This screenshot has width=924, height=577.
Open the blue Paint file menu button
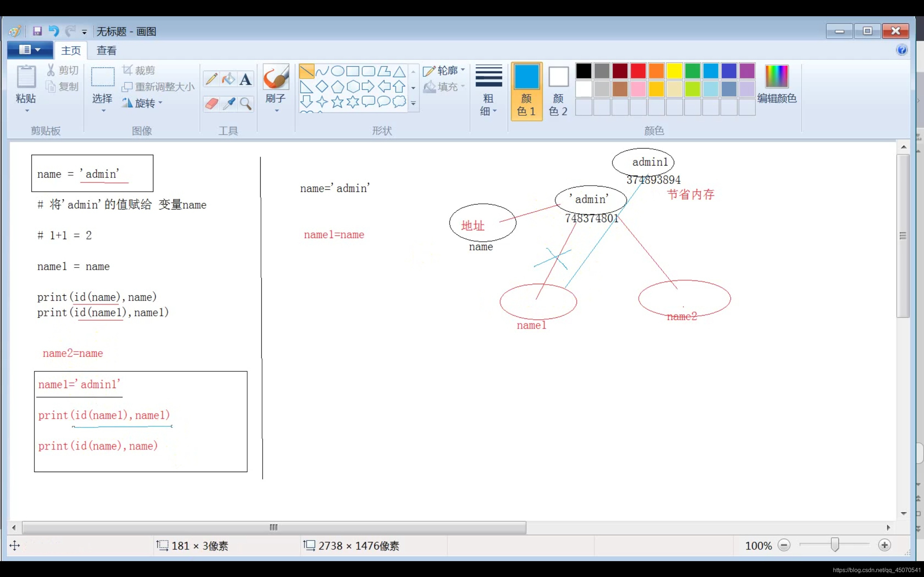click(x=30, y=50)
